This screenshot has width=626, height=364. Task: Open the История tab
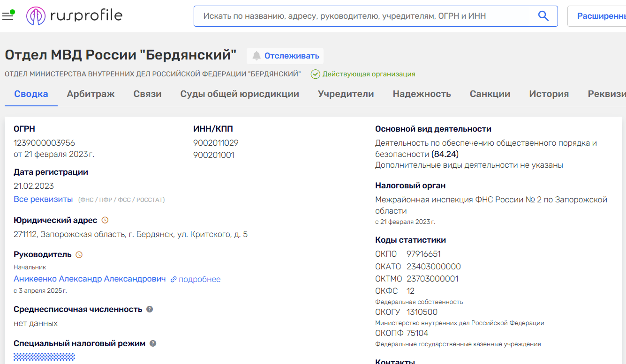[549, 94]
